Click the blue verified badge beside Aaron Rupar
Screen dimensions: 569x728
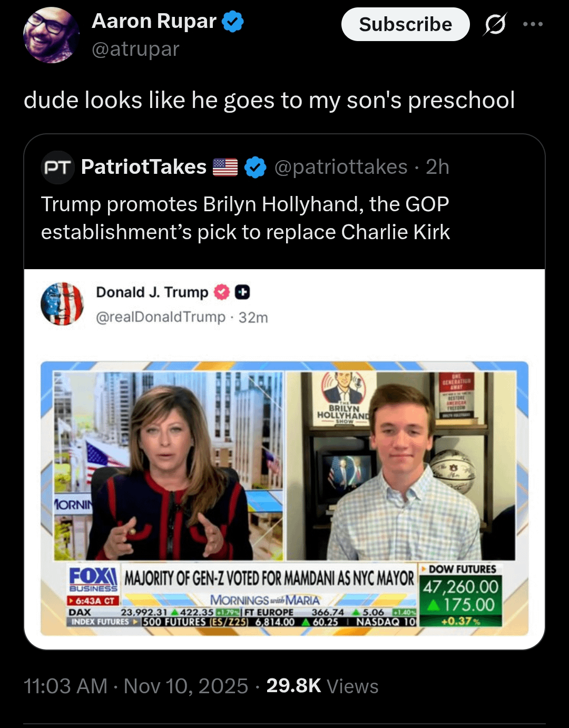[232, 22]
